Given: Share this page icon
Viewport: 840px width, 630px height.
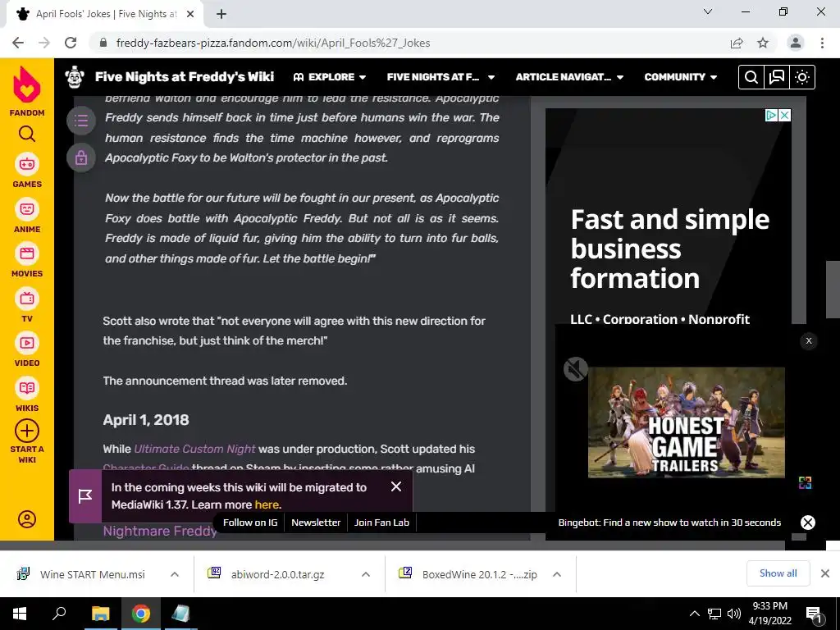Looking at the screenshot, I should [x=737, y=43].
